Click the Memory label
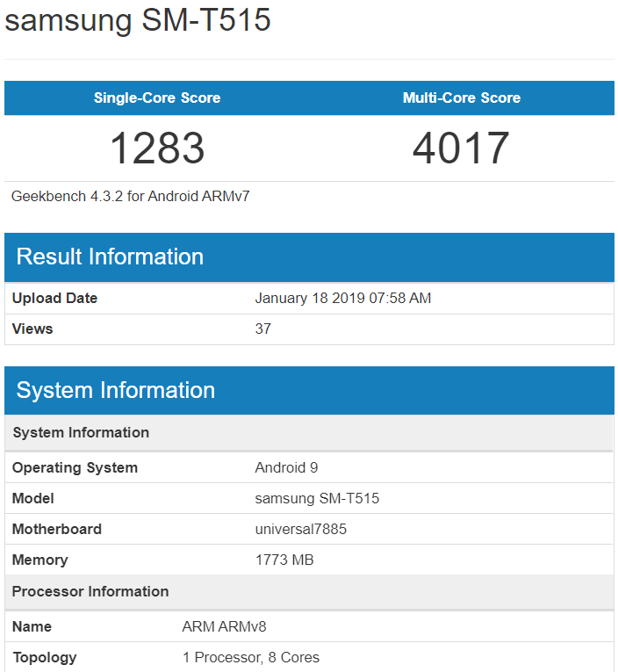 tap(40, 560)
